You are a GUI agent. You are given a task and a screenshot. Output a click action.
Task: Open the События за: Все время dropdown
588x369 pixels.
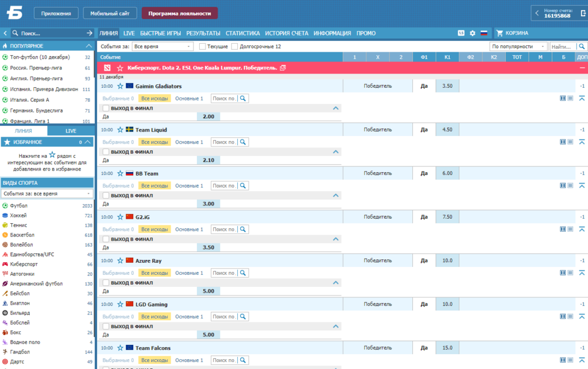163,46
